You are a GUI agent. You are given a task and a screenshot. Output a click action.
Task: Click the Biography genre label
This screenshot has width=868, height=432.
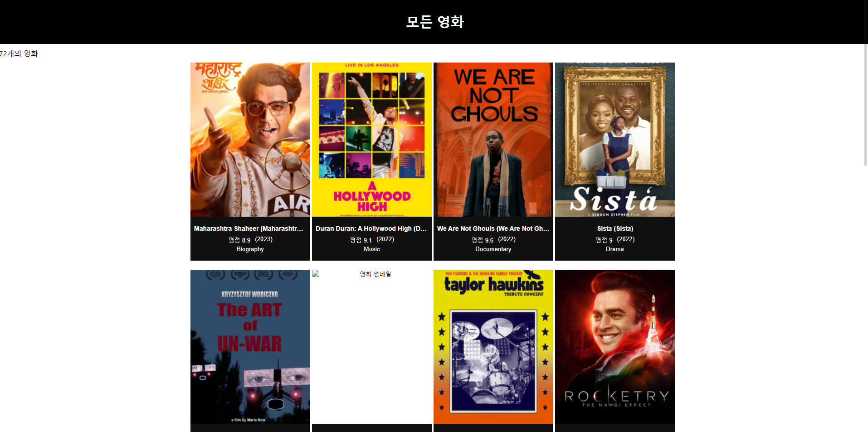250,249
